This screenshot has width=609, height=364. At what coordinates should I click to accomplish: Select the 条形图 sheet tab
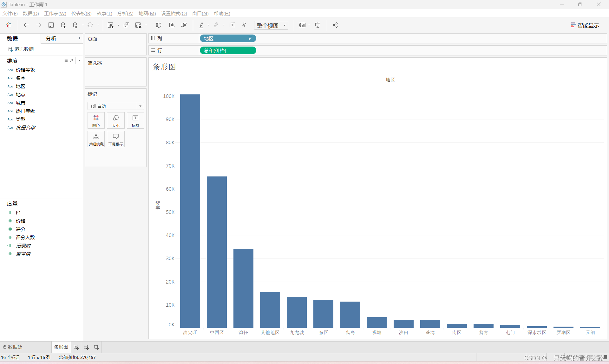tap(61, 347)
